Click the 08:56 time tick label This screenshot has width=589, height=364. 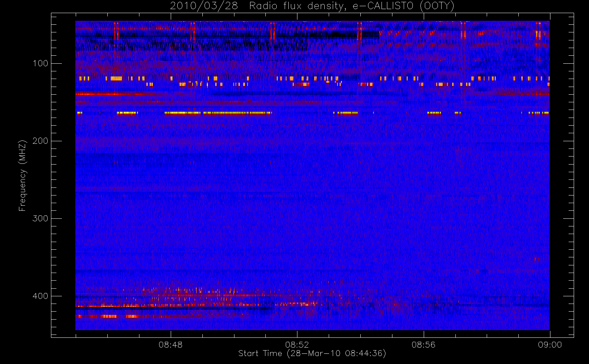(x=423, y=345)
